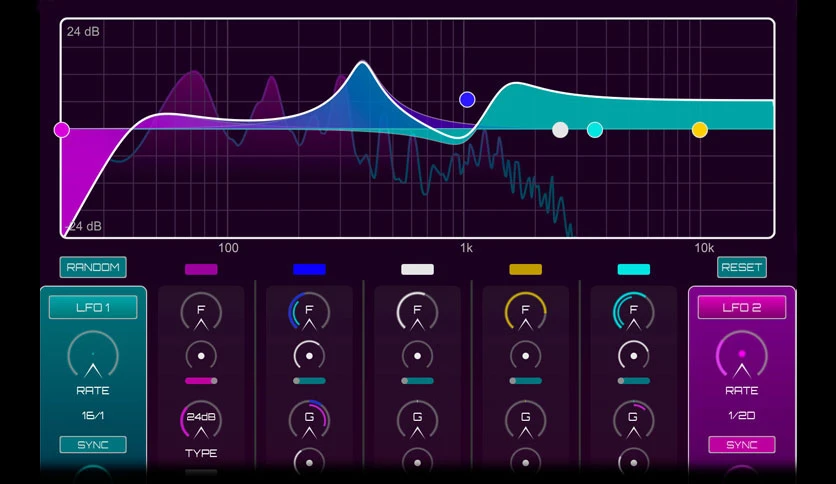The image size is (836, 484).
Task: Click the small knob below yellow F
Action: click(x=526, y=356)
